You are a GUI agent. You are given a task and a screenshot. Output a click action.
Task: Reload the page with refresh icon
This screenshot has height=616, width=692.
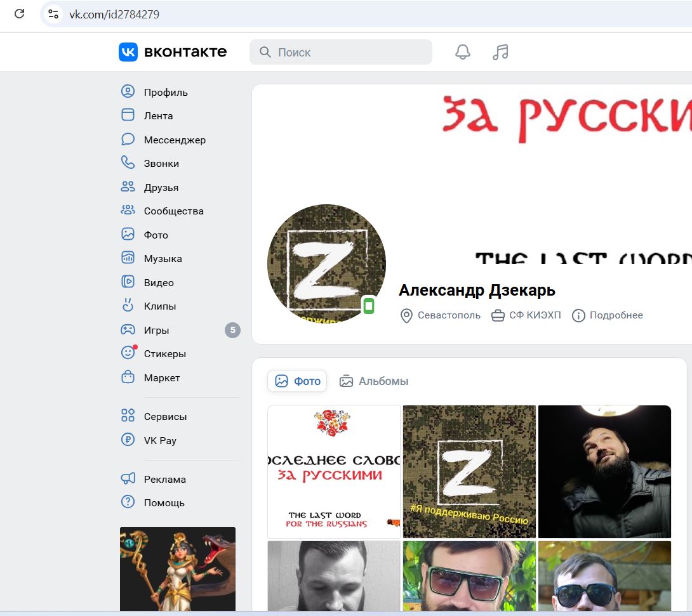[x=20, y=14]
